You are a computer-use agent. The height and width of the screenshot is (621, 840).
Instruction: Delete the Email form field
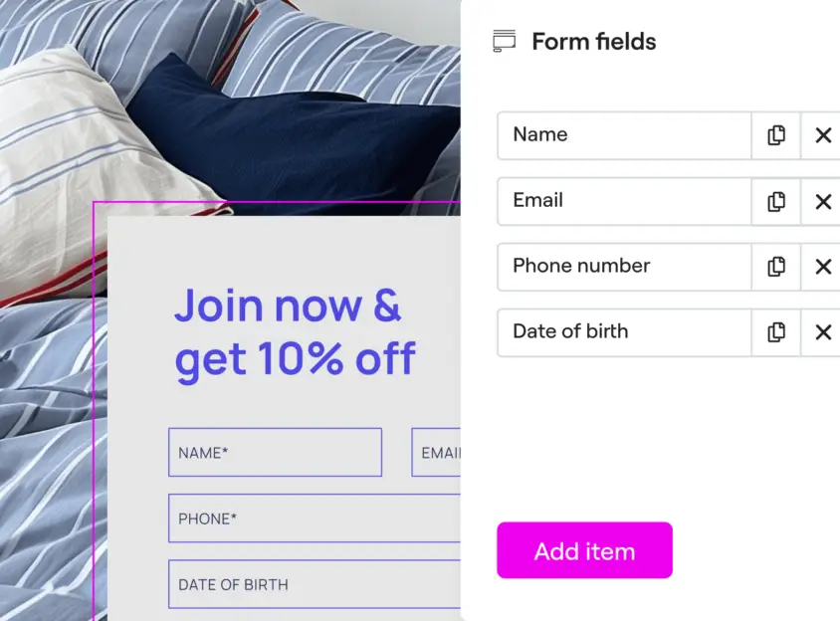pos(823,201)
